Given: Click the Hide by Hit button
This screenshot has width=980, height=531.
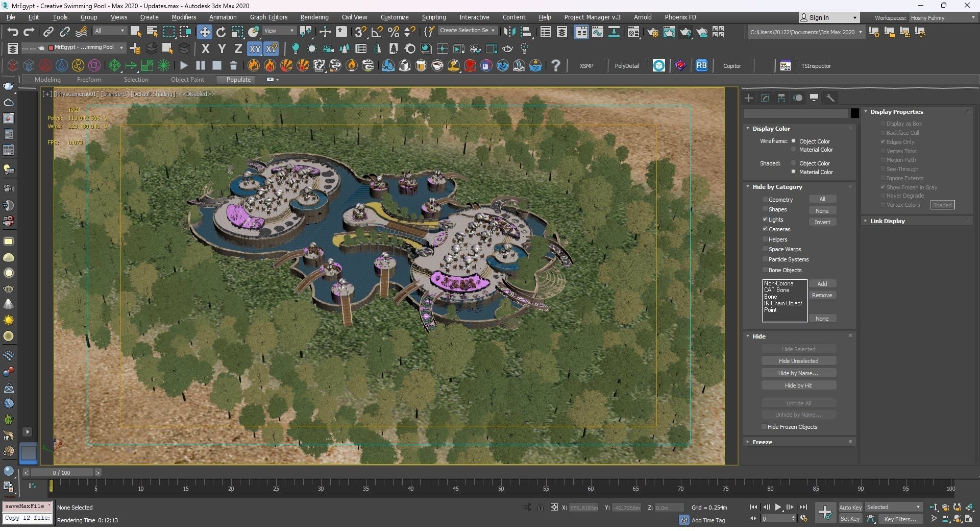Looking at the screenshot, I should [798, 385].
